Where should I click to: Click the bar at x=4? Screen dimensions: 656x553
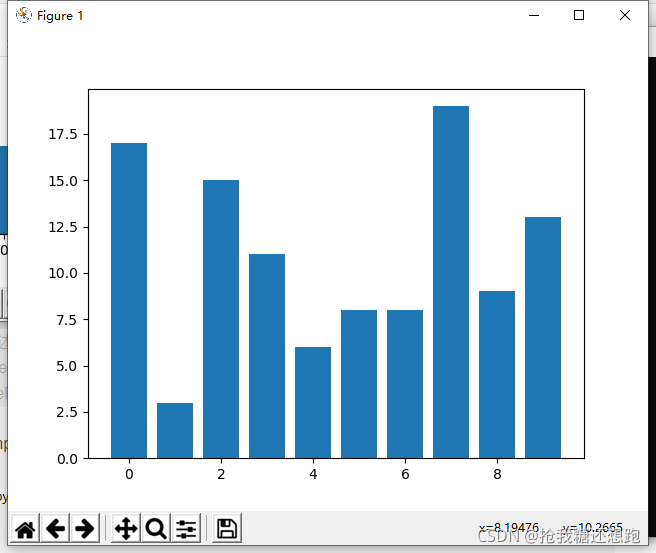313,402
